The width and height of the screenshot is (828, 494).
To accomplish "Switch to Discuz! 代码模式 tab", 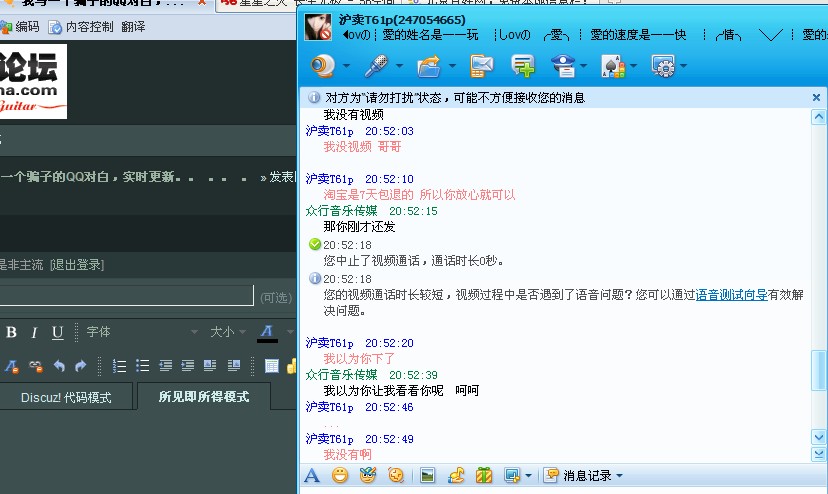I will pos(66,397).
